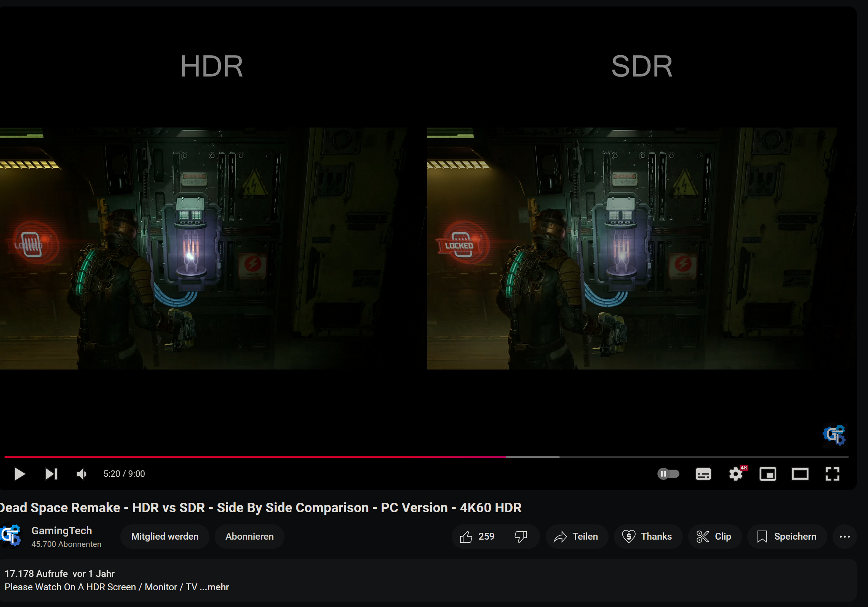Viewport: 868px width, 607px height.
Task: Open the miniplayer
Action: tap(767, 474)
